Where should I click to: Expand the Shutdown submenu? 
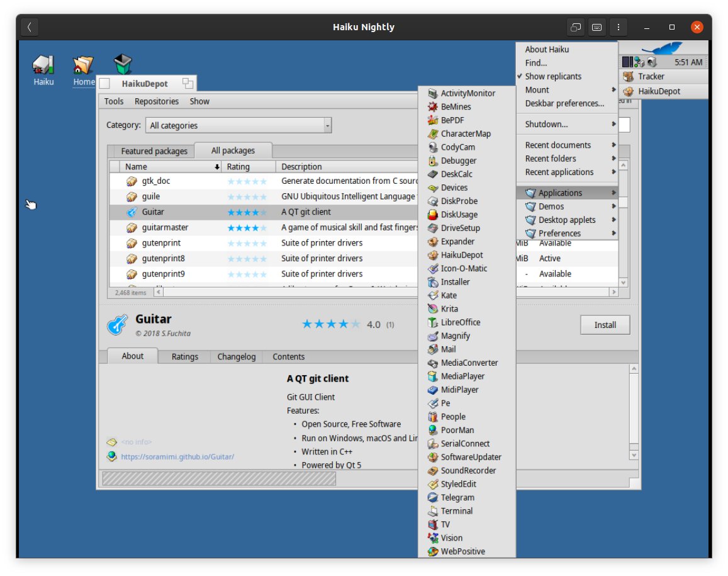coord(566,124)
